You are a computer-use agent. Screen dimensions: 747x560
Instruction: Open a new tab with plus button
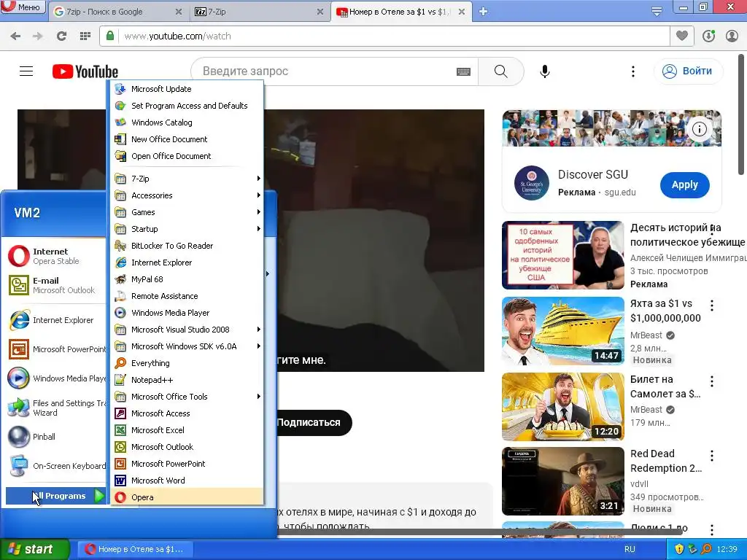pyautogui.click(x=483, y=12)
